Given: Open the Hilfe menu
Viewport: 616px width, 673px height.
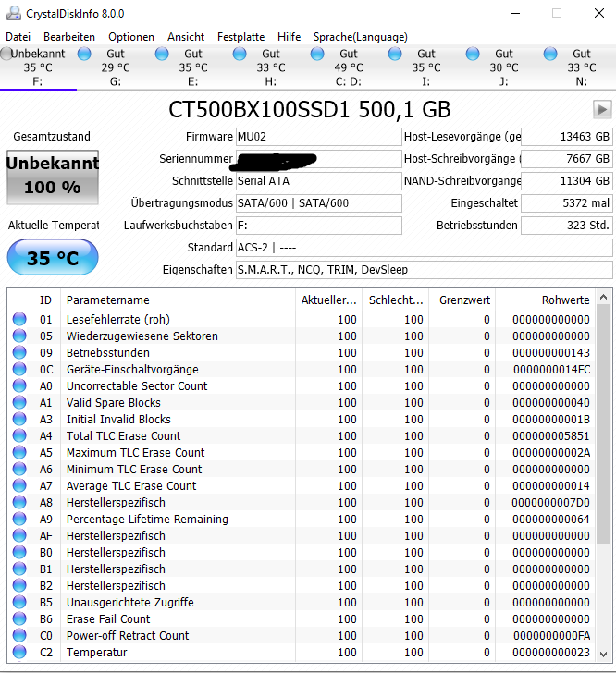Looking at the screenshot, I should tap(290, 37).
